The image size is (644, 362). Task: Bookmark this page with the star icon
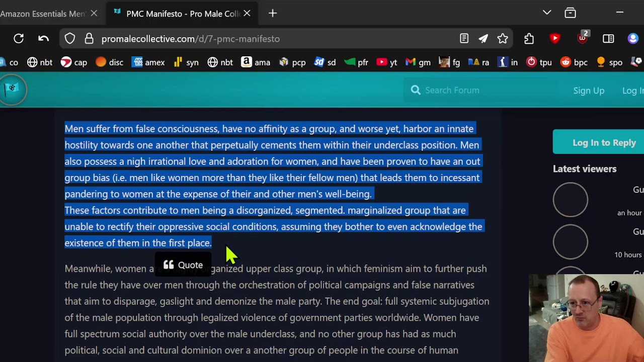(x=503, y=39)
